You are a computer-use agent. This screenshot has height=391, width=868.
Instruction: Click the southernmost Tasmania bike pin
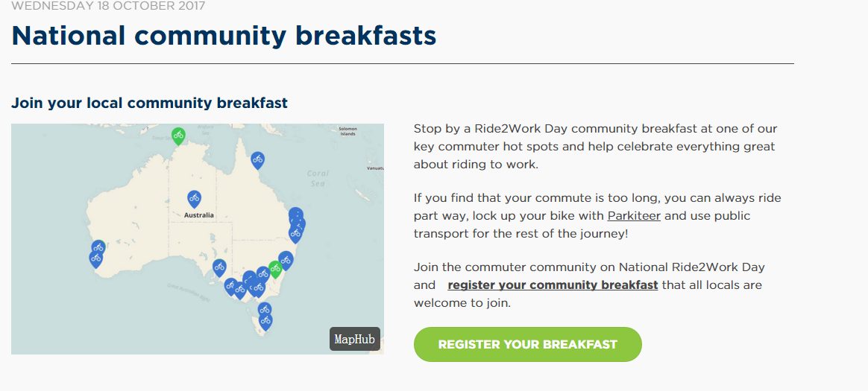click(265, 321)
